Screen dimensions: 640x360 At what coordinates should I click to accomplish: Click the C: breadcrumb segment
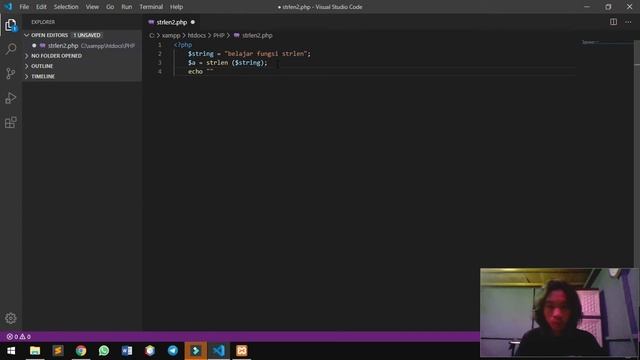click(151, 36)
